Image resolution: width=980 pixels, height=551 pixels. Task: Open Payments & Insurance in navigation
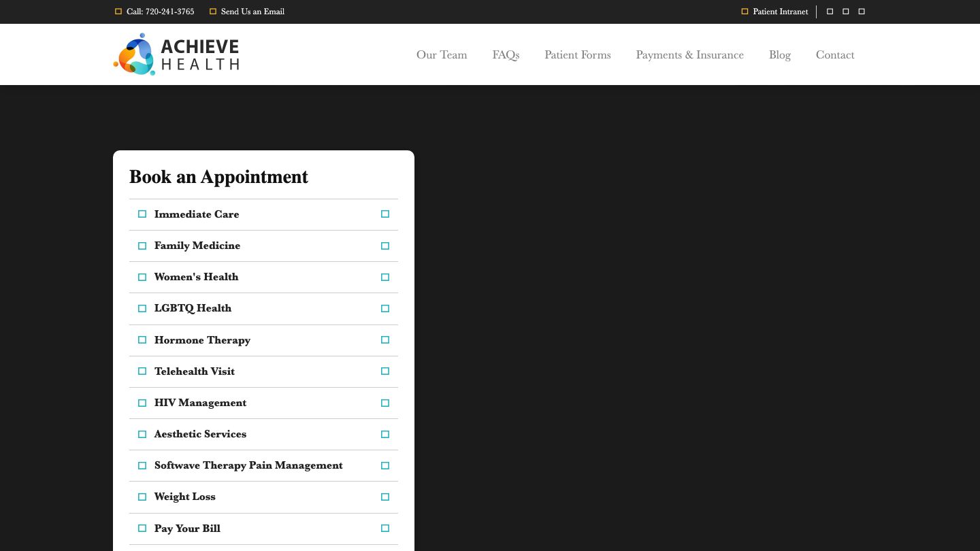[689, 55]
